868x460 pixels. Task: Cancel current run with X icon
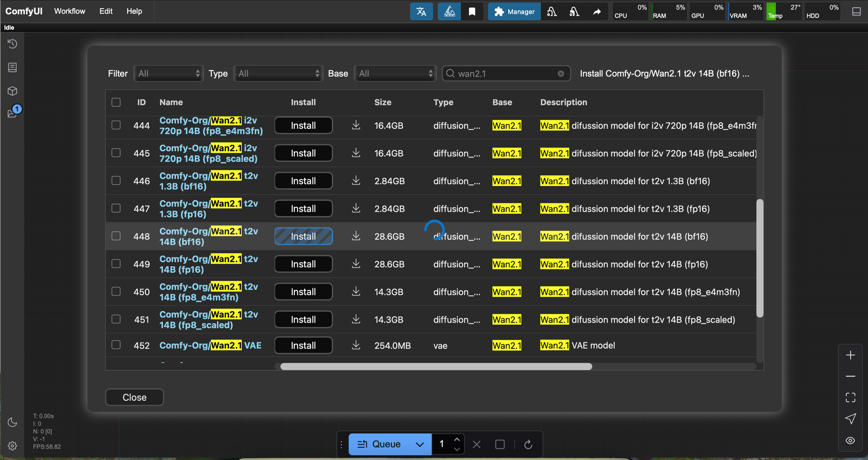[477, 444]
